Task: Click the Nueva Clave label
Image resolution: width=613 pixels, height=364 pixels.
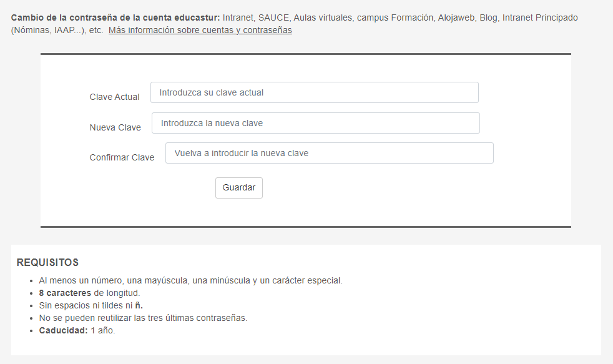Action: [x=116, y=127]
